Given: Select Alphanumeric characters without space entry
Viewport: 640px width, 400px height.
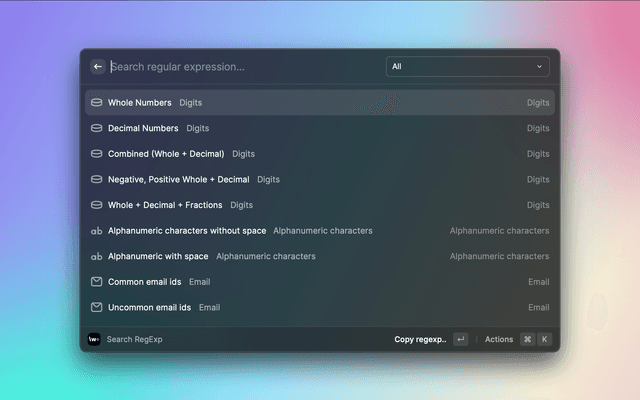Looking at the screenshot, I should coord(187,230).
